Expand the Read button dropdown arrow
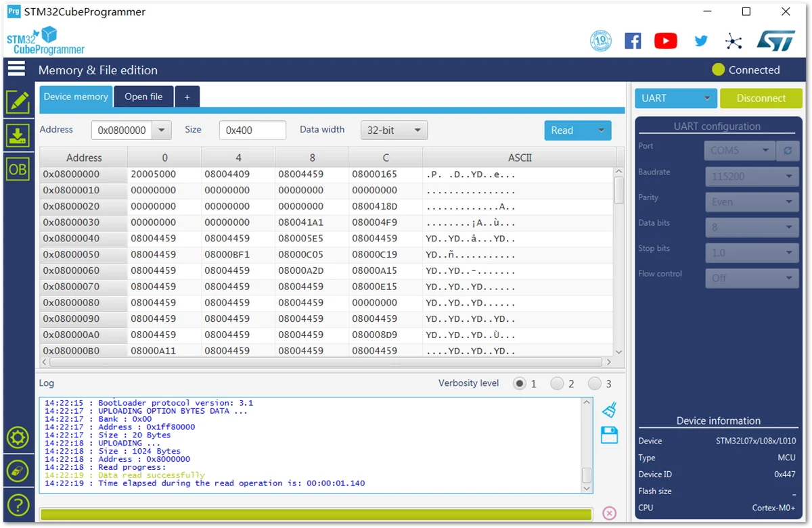 pyautogui.click(x=600, y=130)
